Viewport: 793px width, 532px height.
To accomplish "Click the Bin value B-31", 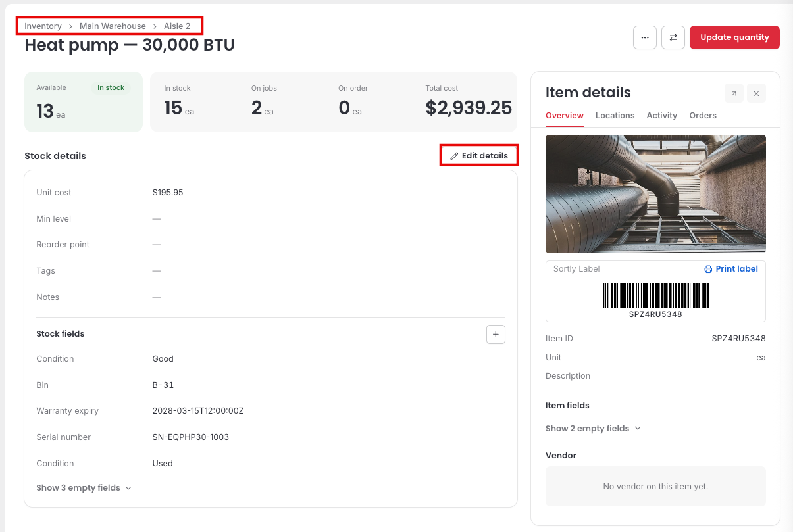I will pos(163,385).
